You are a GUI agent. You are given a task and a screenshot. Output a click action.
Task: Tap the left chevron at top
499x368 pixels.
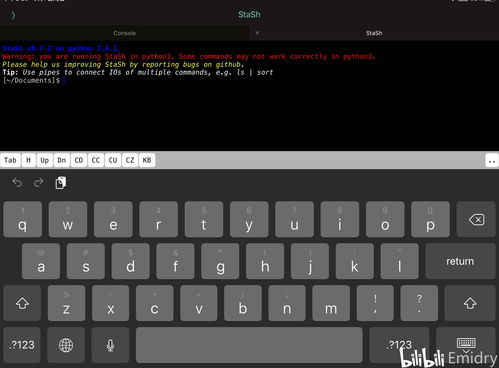13,15
